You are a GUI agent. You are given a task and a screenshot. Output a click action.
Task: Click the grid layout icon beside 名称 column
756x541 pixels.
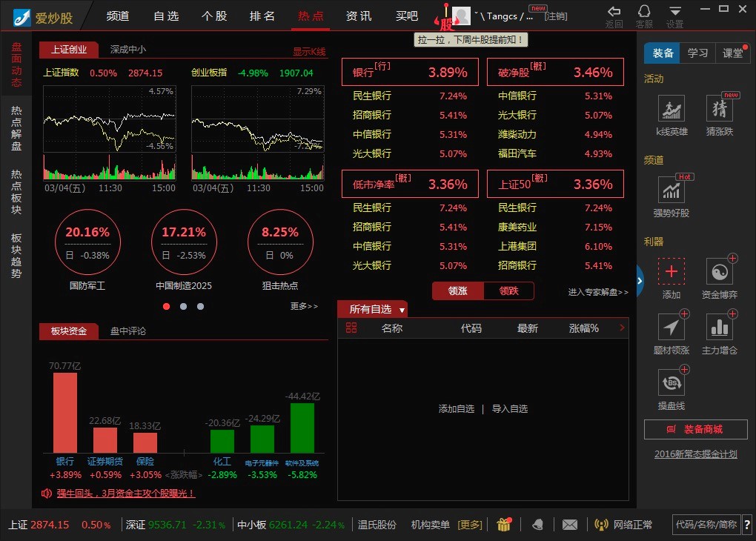pos(351,328)
